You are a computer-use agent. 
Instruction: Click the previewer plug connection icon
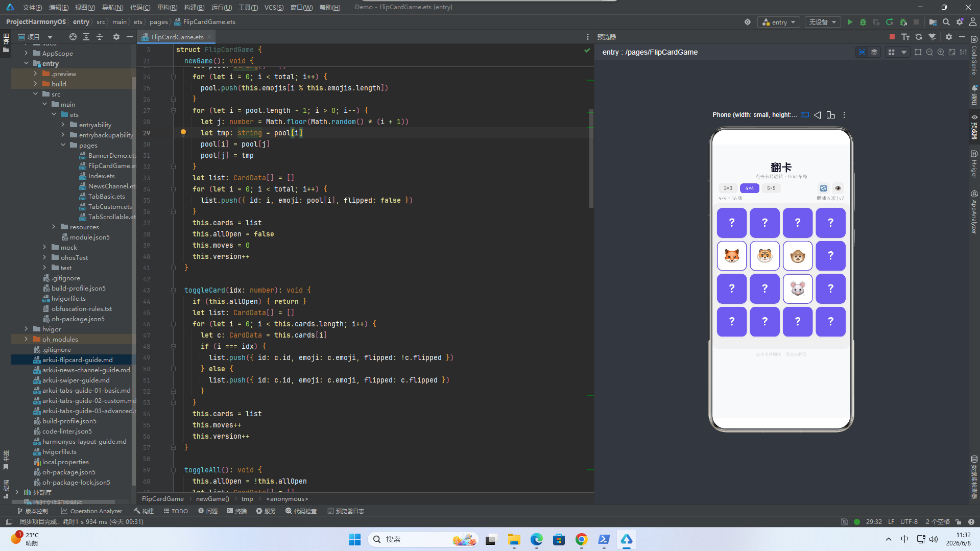click(932, 37)
